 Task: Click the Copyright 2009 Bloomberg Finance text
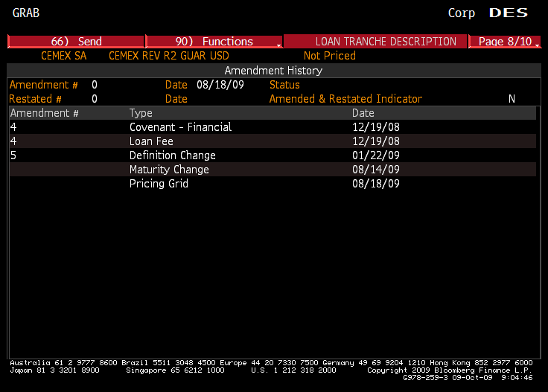[x=450, y=370]
